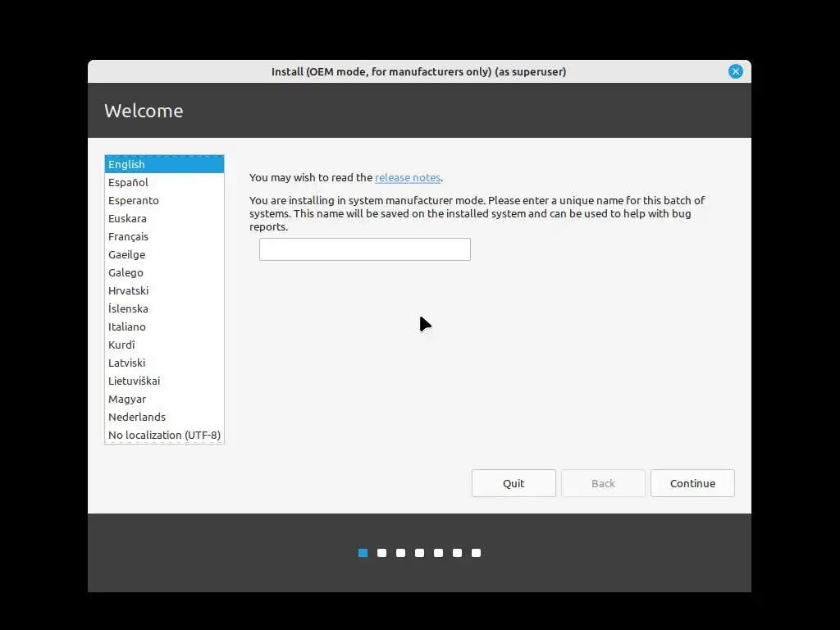Choose Gaeilge language
840x630 pixels.
tap(164, 254)
